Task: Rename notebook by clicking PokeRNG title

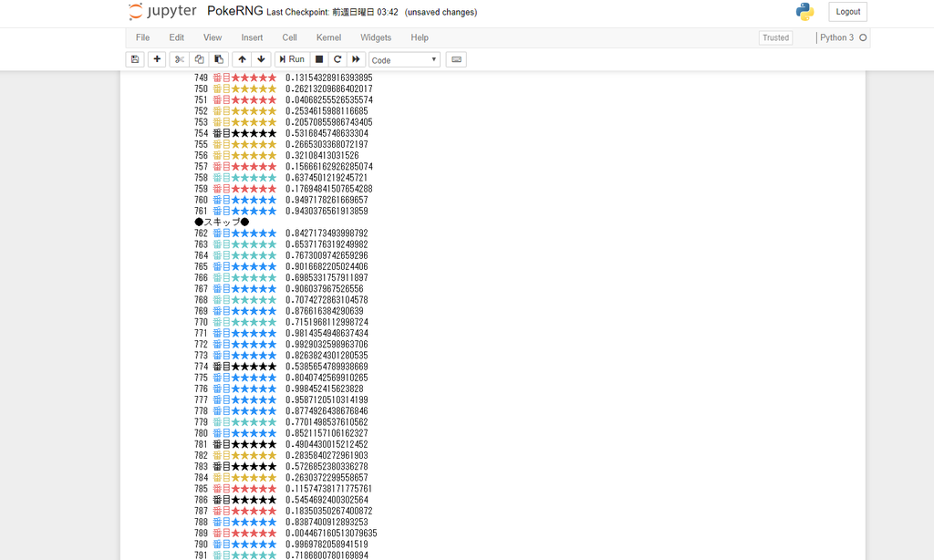Action: pyautogui.click(x=234, y=11)
